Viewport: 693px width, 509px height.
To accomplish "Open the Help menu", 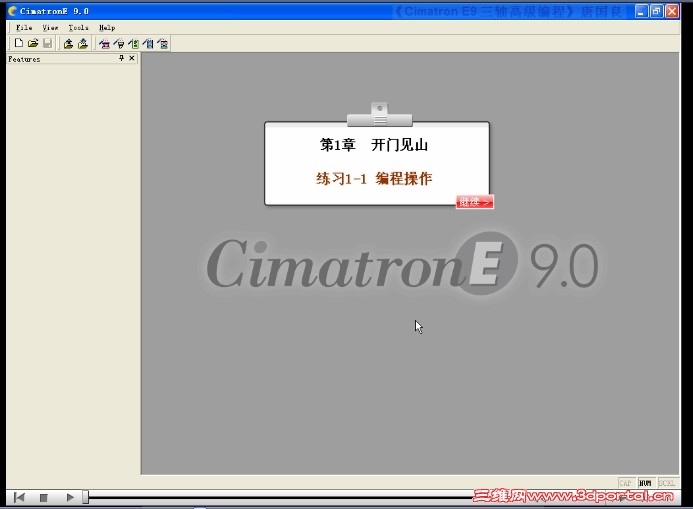I will pyautogui.click(x=107, y=27).
